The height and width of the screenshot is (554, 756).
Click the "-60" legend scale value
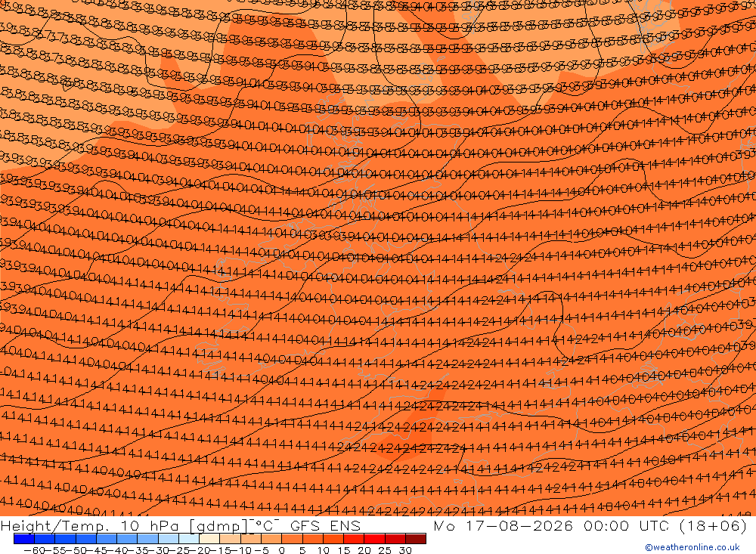coord(34,550)
